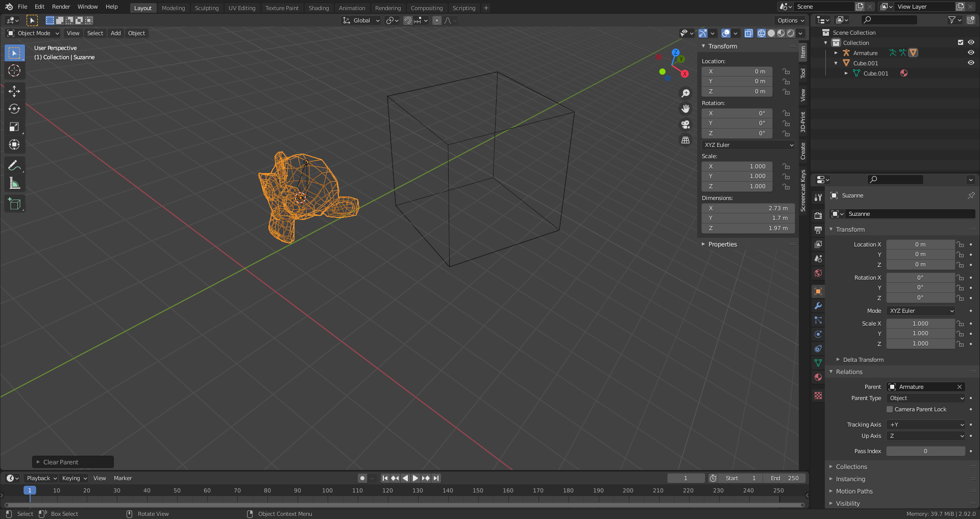Image resolution: width=980 pixels, height=519 pixels.
Task: Expand the Armature tree item in outliner
Action: pos(836,53)
